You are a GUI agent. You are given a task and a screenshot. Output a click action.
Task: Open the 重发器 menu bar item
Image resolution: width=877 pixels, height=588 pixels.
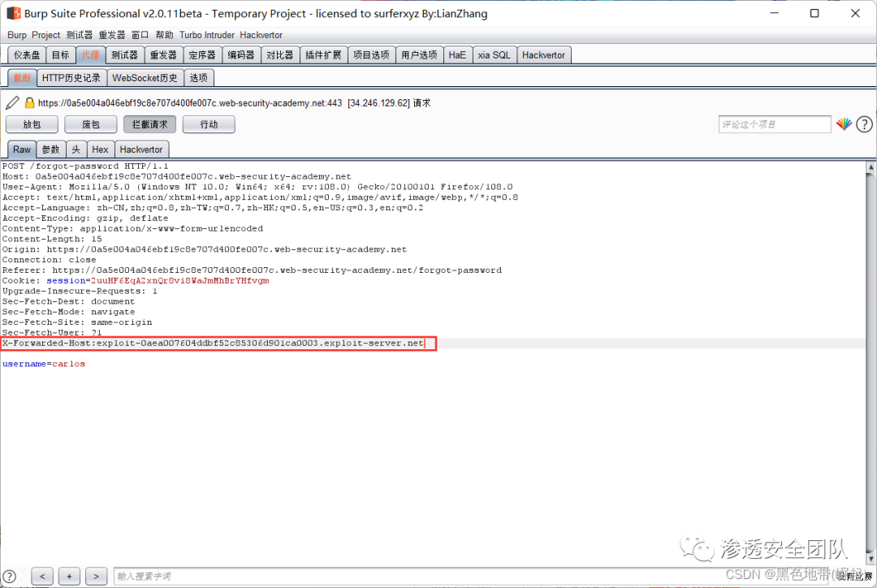pos(112,35)
